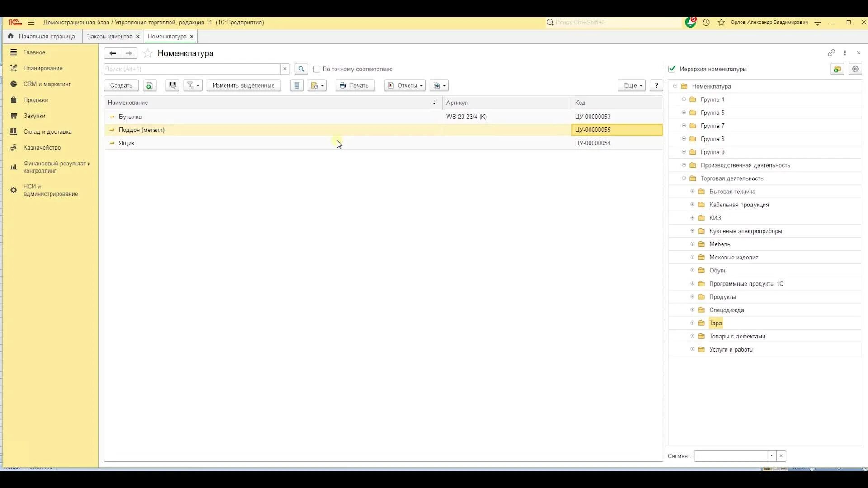Open service settings menu next to user name
868x488 pixels.
[817, 22]
